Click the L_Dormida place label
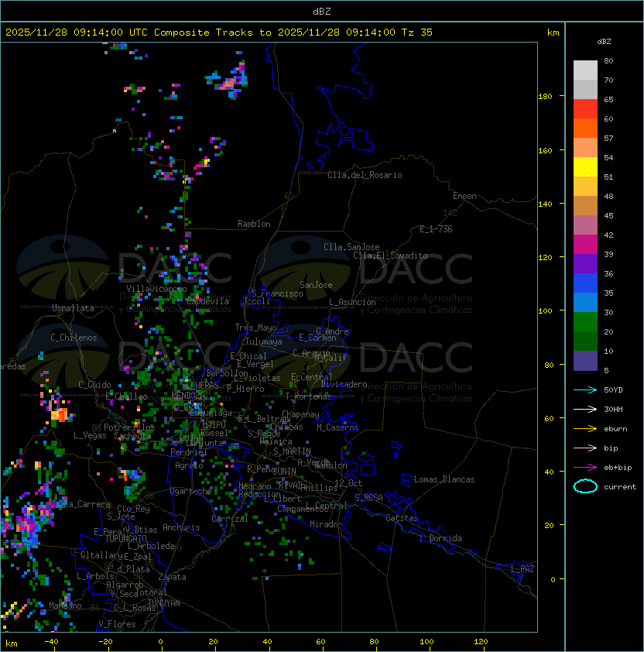Screen dimensions: 644x652 point(440,538)
